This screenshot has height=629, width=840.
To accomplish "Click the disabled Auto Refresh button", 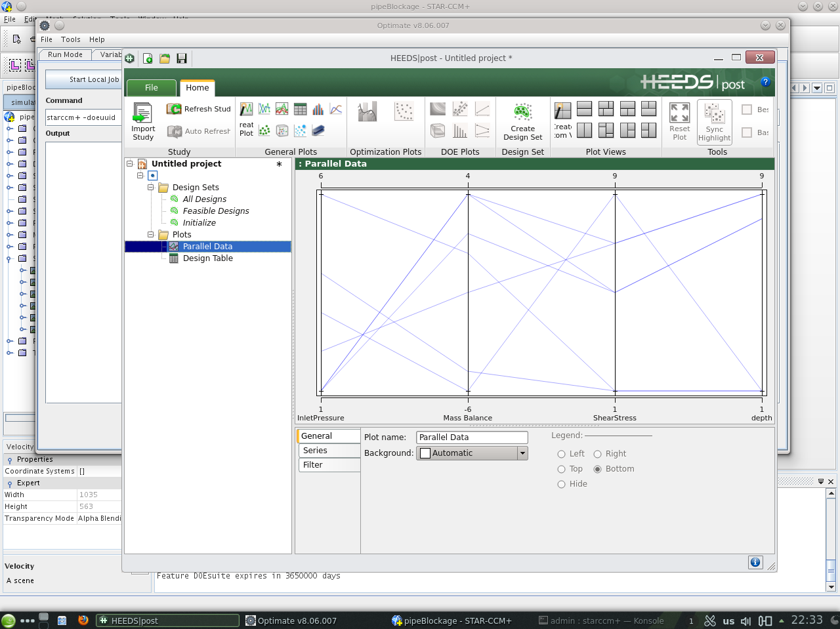I will pyautogui.click(x=199, y=131).
